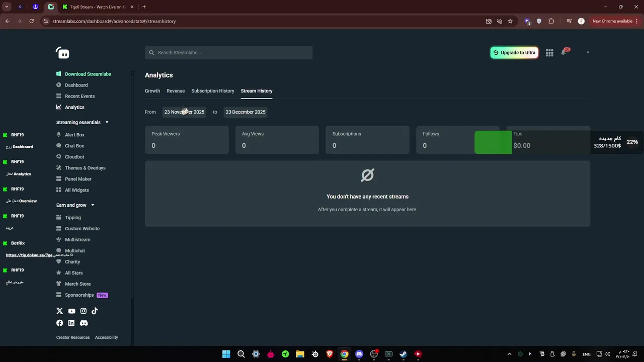The width and height of the screenshot is (644, 362).
Task: Click the Tipping icon
Action: pos(59,218)
